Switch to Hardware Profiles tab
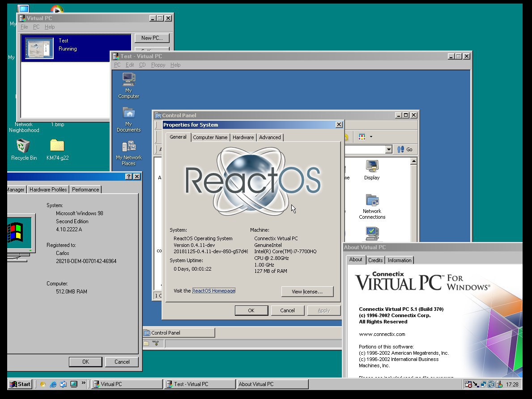The width and height of the screenshot is (532, 399). [x=48, y=190]
